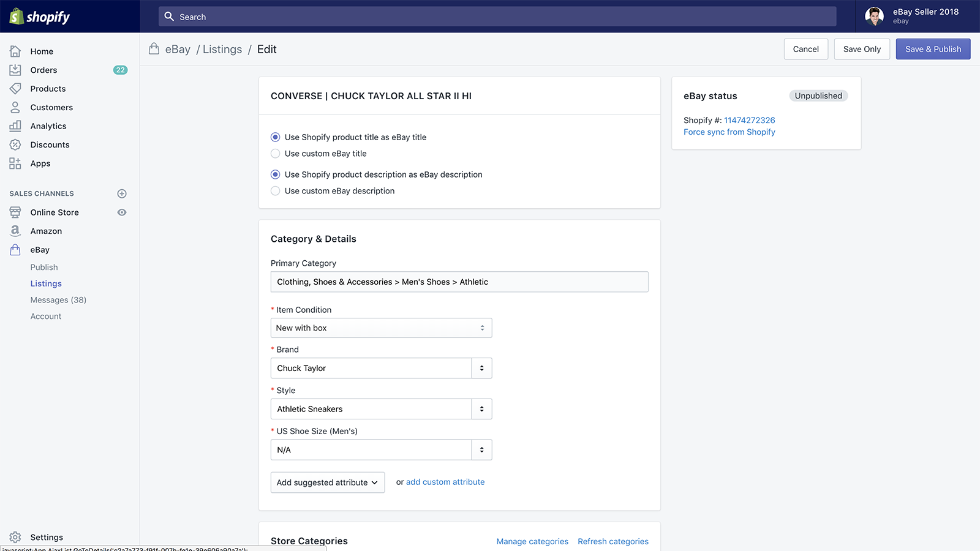980x551 pixels.
Task: Click the Unpublished status badge
Action: click(818, 96)
